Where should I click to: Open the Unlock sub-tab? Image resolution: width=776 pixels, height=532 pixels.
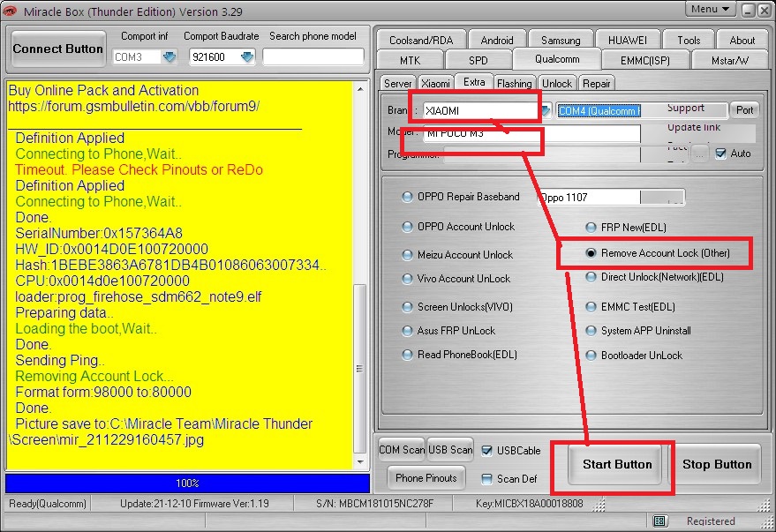tap(557, 83)
